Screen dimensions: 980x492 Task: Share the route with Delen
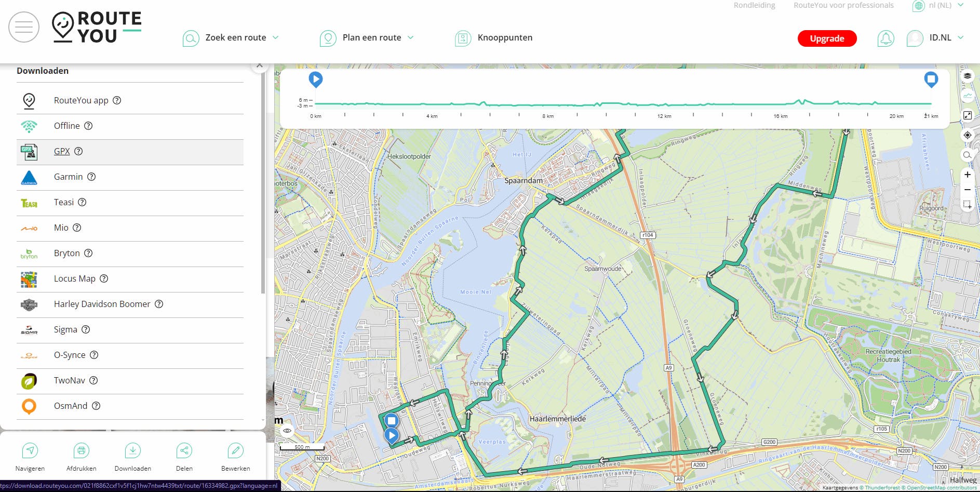coord(184,457)
